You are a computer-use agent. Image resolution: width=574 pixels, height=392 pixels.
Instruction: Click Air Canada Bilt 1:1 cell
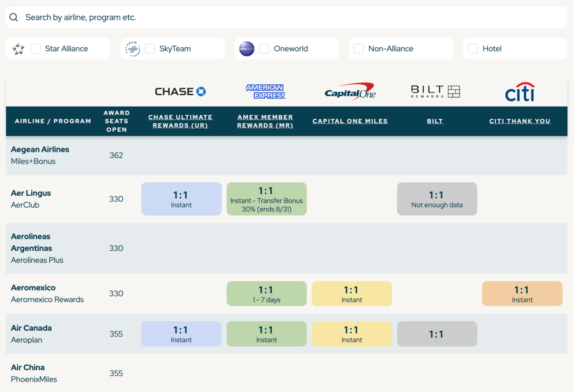pos(437,334)
